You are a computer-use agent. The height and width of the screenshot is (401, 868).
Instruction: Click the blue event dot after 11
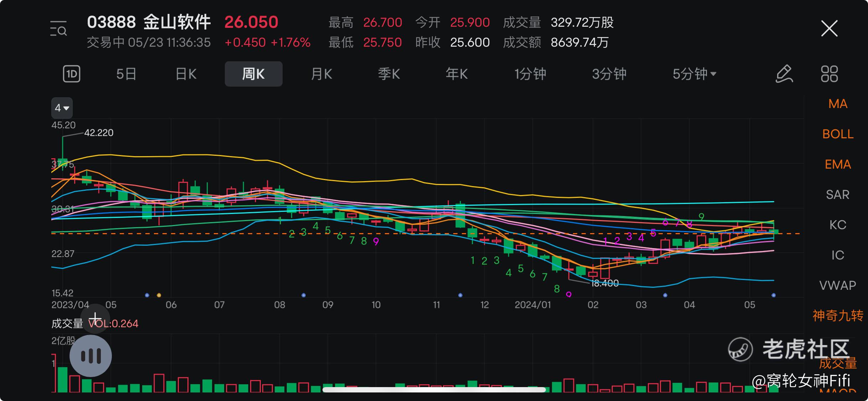(460, 295)
